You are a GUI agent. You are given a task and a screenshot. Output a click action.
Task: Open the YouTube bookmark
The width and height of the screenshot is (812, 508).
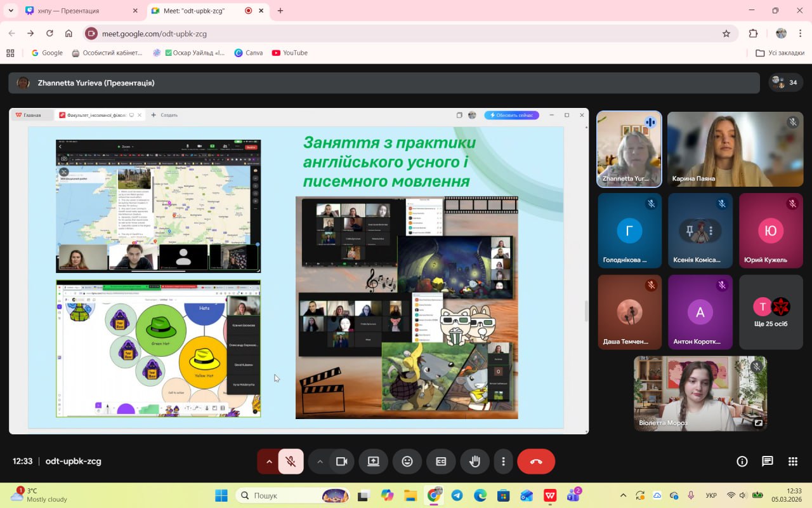(289, 53)
